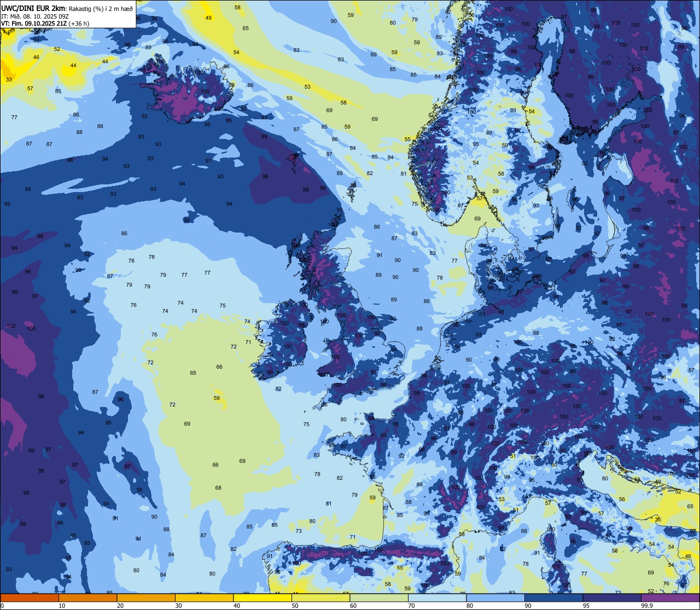This screenshot has width=700, height=610.
Task: Click the 95–99.9 % indigo legend band
Action: pos(612,597)
